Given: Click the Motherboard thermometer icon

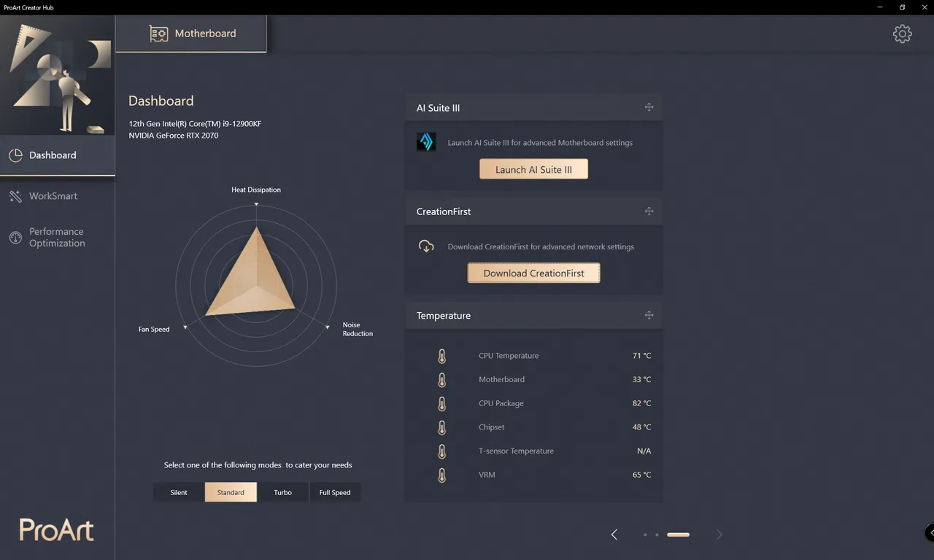Looking at the screenshot, I should coord(441,380).
